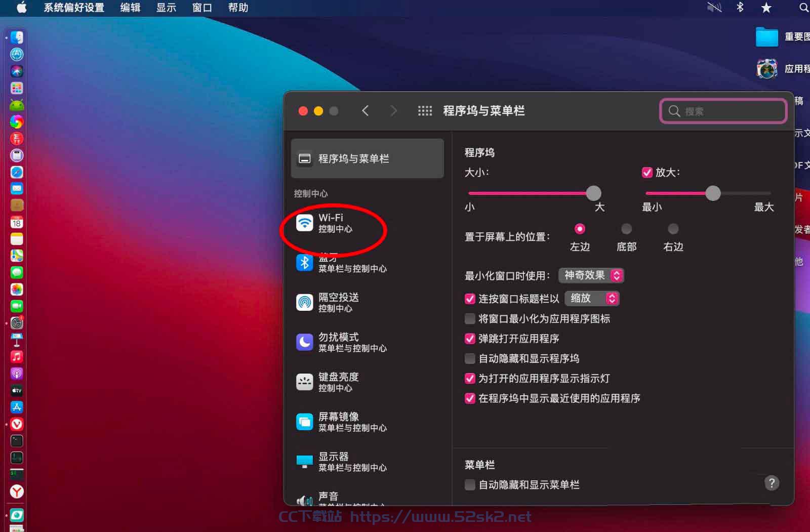Click the muted sound icon in the menu bar
The image size is (810, 532).
coord(714,7)
